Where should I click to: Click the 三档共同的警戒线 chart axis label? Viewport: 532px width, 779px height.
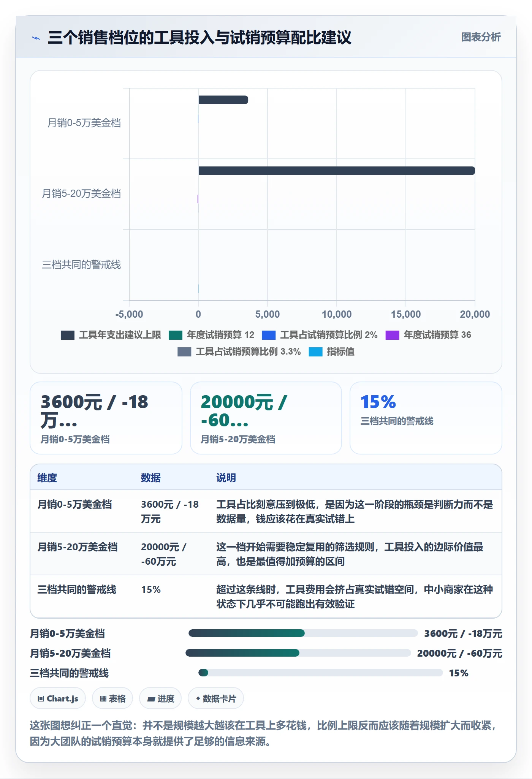[81, 264]
